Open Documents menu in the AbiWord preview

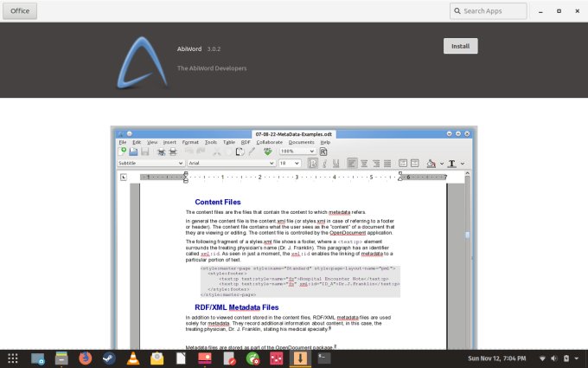pos(301,142)
